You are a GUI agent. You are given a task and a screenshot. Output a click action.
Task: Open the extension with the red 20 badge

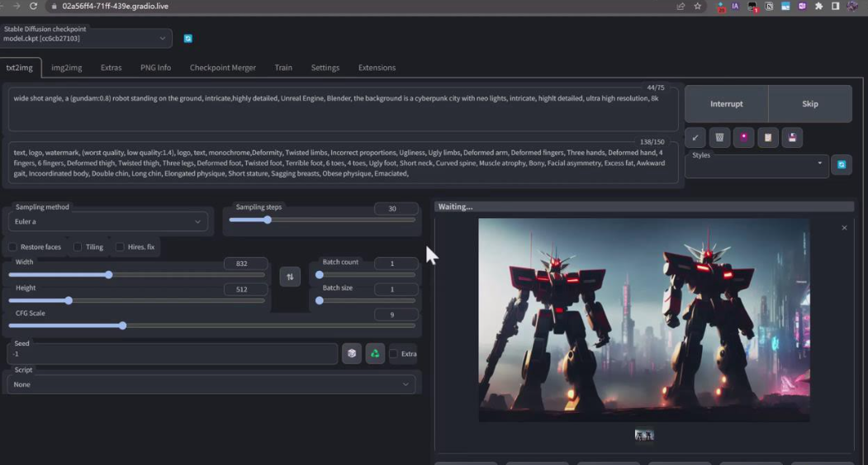tap(720, 7)
